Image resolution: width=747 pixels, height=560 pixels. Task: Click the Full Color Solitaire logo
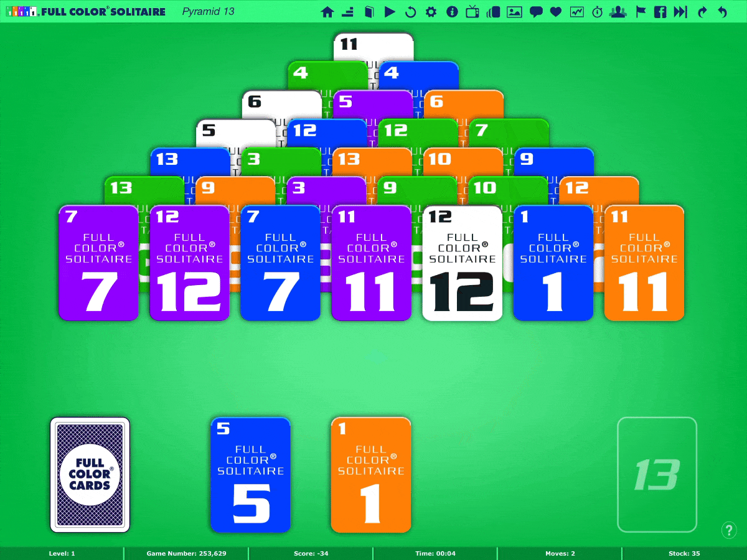[85, 11]
